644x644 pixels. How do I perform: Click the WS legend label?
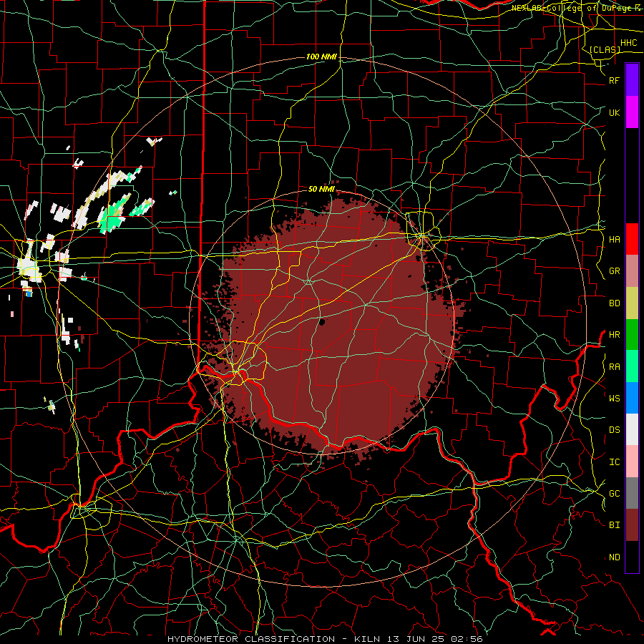pyautogui.click(x=614, y=398)
